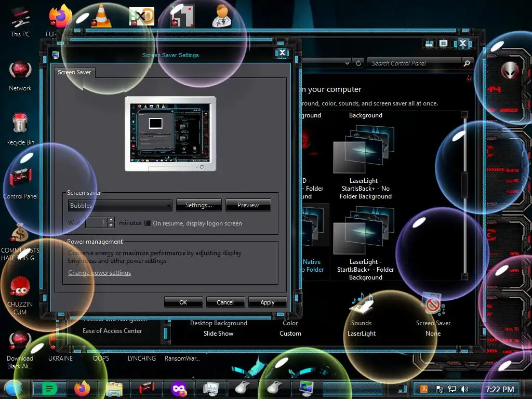The height and width of the screenshot is (399, 532).
Task: Open the HxD desktop shortcut
Action: pos(142,16)
